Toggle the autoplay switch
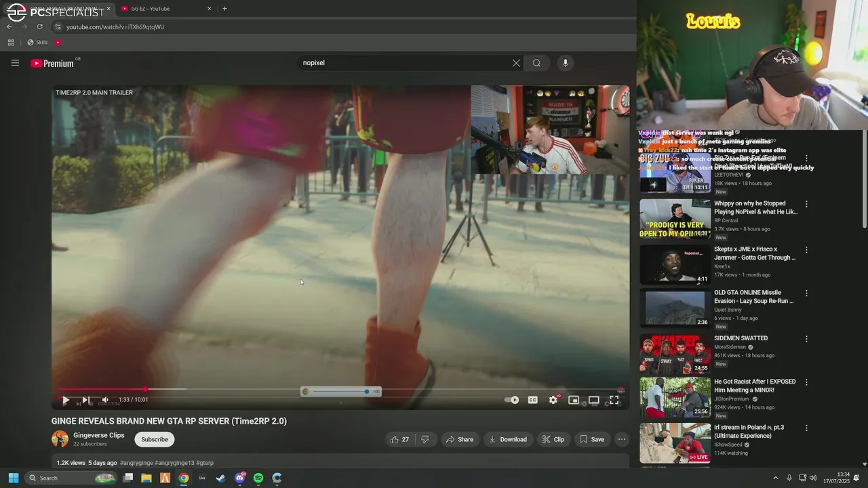Screen dimensions: 868x488 (x=512, y=401)
